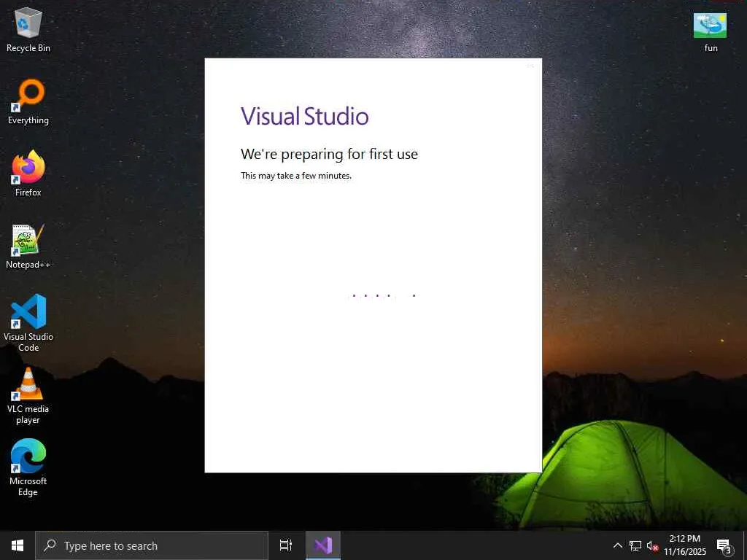Image resolution: width=747 pixels, height=560 pixels.
Task: Open the muted volume tray icon
Action: click(x=652, y=545)
